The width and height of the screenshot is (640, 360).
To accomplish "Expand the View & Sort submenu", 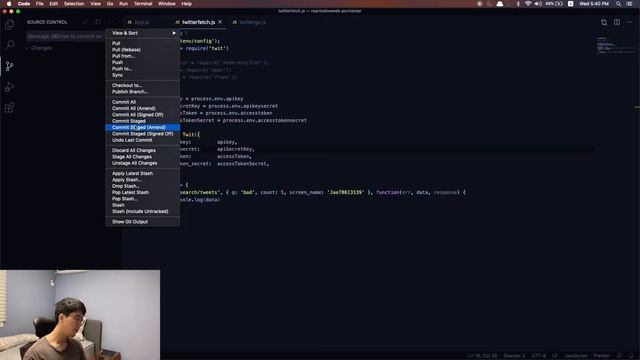I will (142, 33).
